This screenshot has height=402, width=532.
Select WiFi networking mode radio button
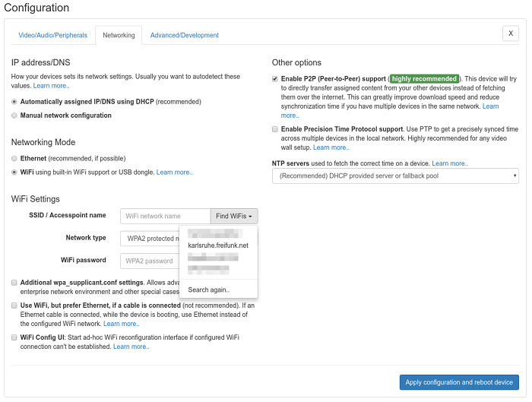pos(14,173)
